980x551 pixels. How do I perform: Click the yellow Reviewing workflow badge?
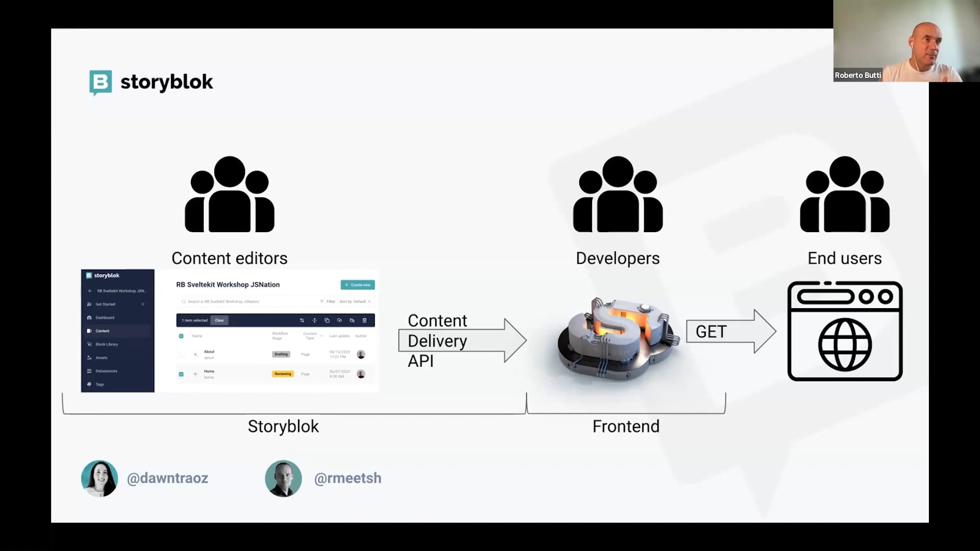[x=282, y=374]
